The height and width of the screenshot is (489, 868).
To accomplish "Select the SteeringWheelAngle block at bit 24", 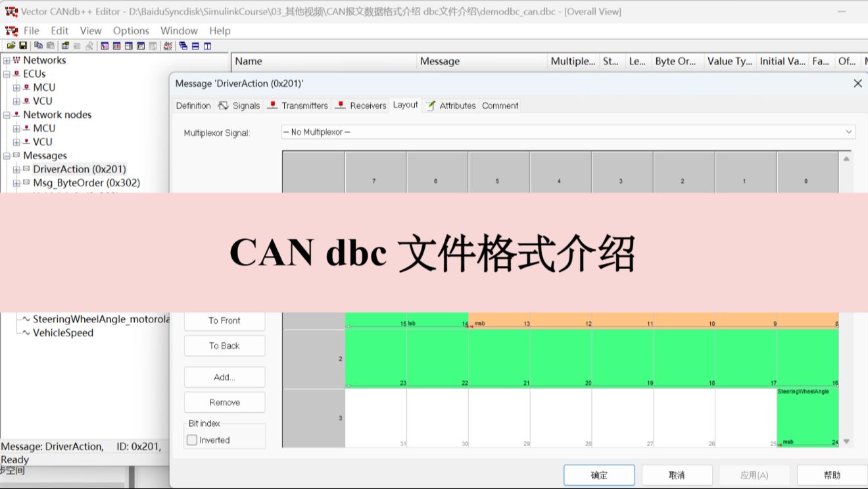I will (808, 417).
